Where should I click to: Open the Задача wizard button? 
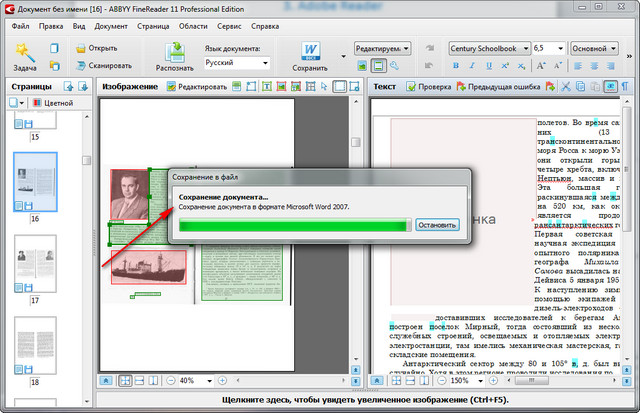tap(25, 57)
